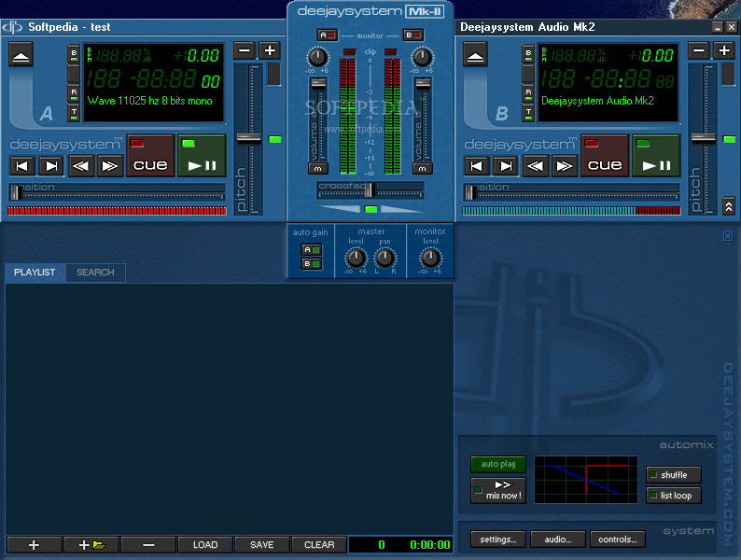This screenshot has width=741, height=560.
Task: Toggle the T button beside deck B display
Action: coord(528,114)
